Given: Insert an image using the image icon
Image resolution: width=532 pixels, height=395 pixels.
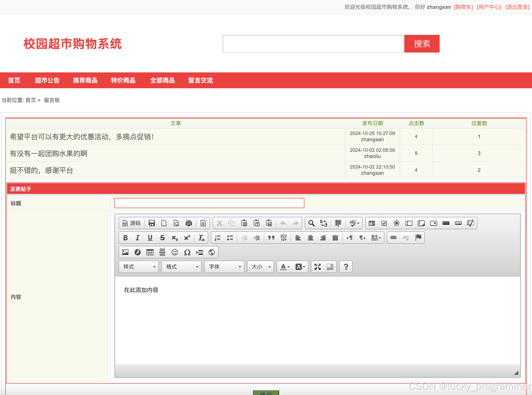Looking at the screenshot, I should pos(125,252).
